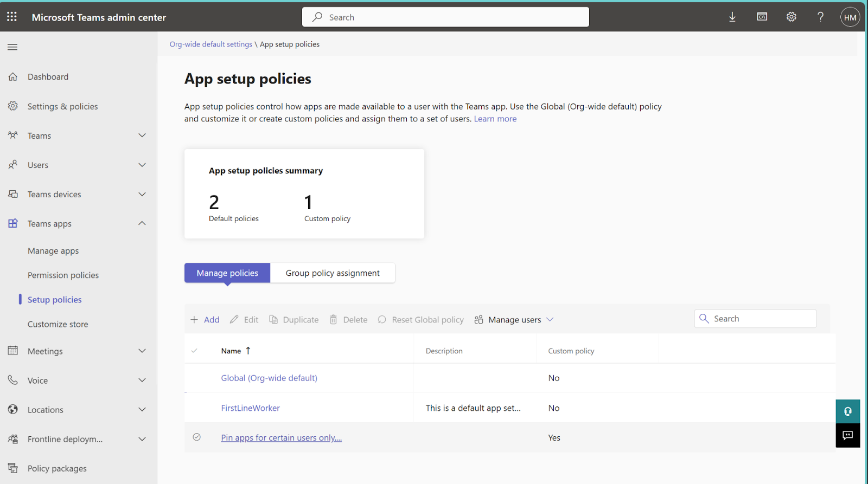This screenshot has width=868, height=484.
Task: Collapse navigation with the hamburger menu icon
Action: [x=12, y=47]
